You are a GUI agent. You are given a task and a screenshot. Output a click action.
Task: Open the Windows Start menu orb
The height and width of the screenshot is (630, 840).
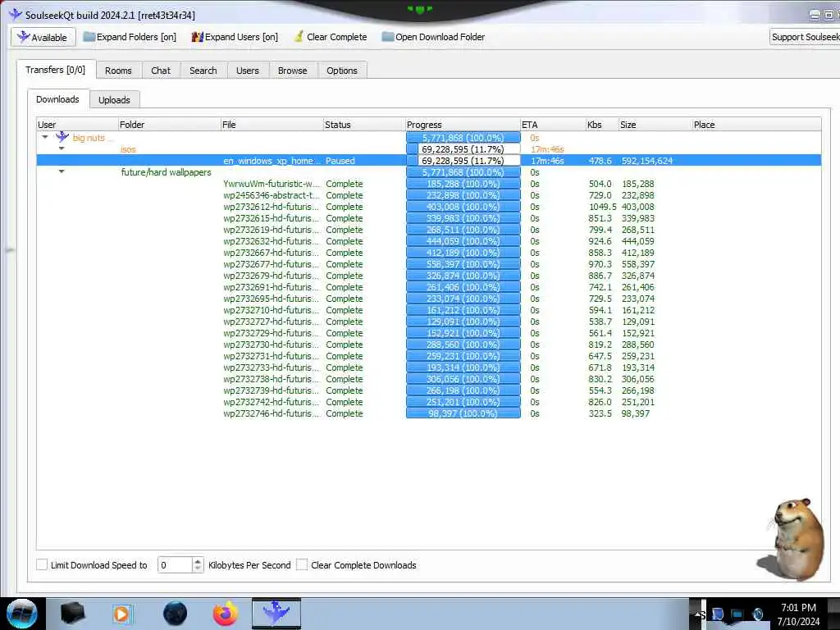[x=22, y=614]
